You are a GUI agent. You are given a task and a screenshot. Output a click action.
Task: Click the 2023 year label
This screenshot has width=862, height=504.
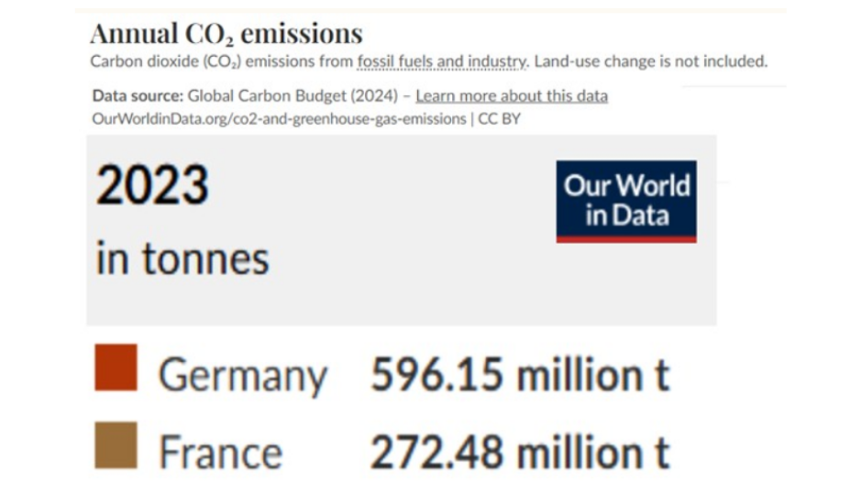[x=152, y=186]
